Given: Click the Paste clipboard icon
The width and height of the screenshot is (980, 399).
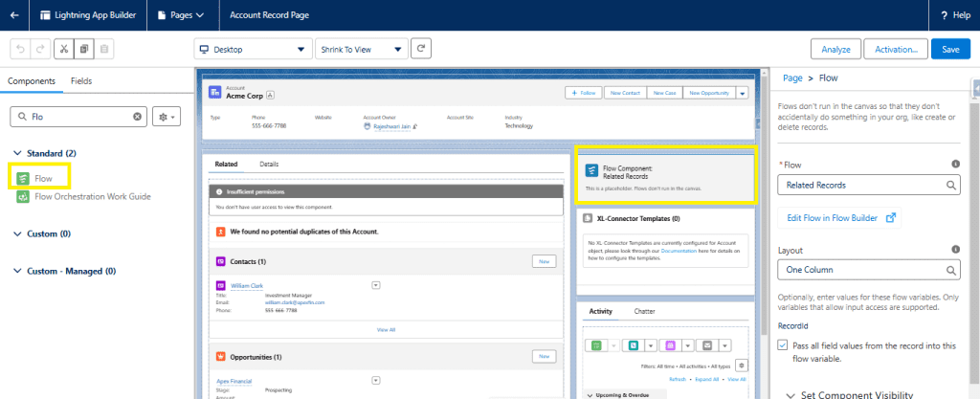Looking at the screenshot, I should [104, 49].
